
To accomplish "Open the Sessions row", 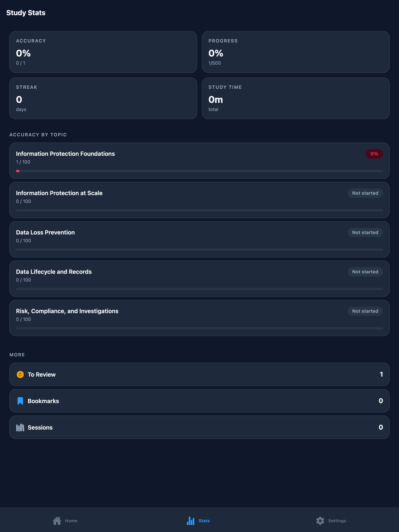I will 199,427.
